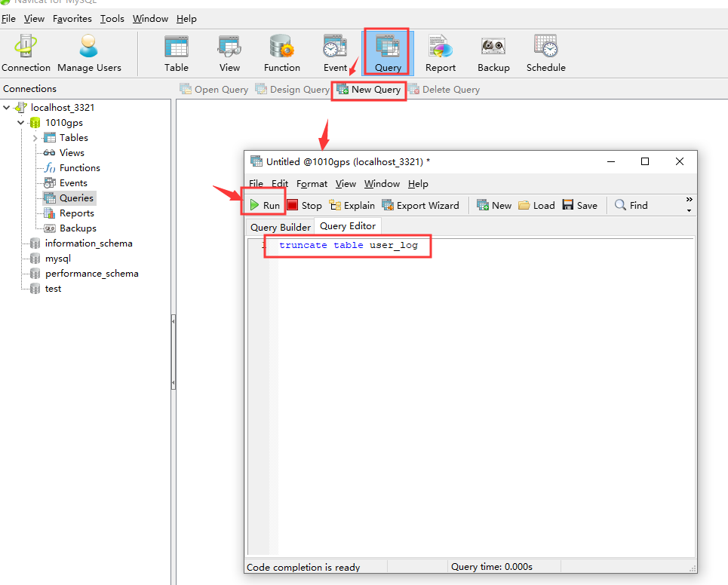Screen dimensions: 728x585
Task: Click Explain in query window toolbar
Action: point(352,205)
